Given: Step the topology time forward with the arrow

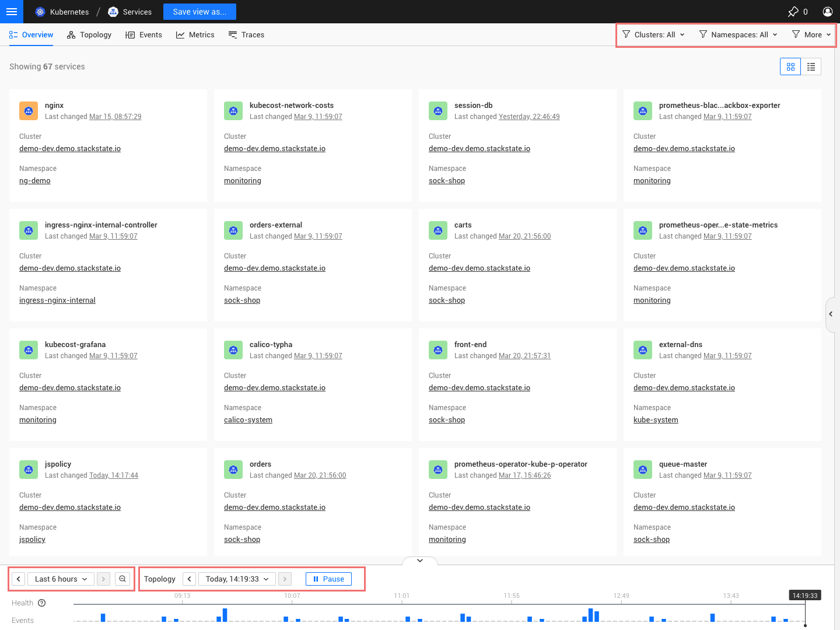Looking at the screenshot, I should [285, 579].
